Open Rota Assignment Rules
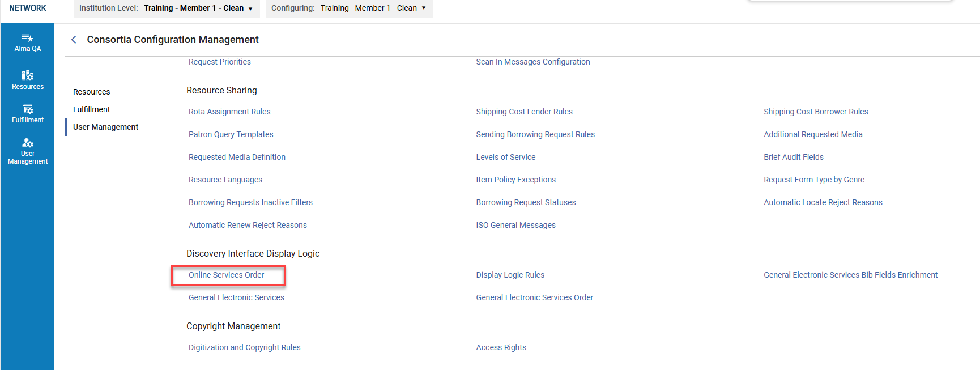980x370 pixels. 229,112
